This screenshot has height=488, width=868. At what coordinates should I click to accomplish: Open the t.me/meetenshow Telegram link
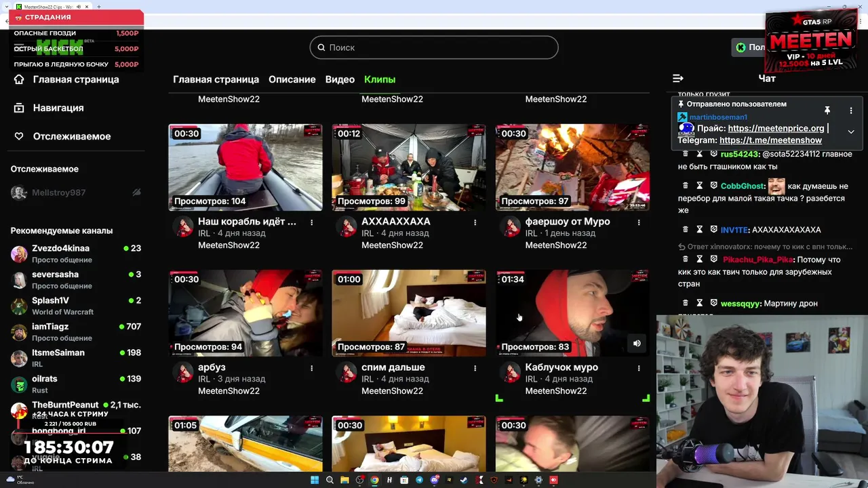click(770, 140)
